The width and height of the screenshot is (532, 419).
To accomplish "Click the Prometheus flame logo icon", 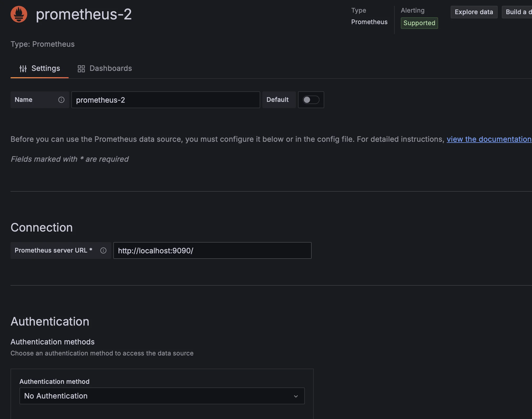I will point(19,14).
